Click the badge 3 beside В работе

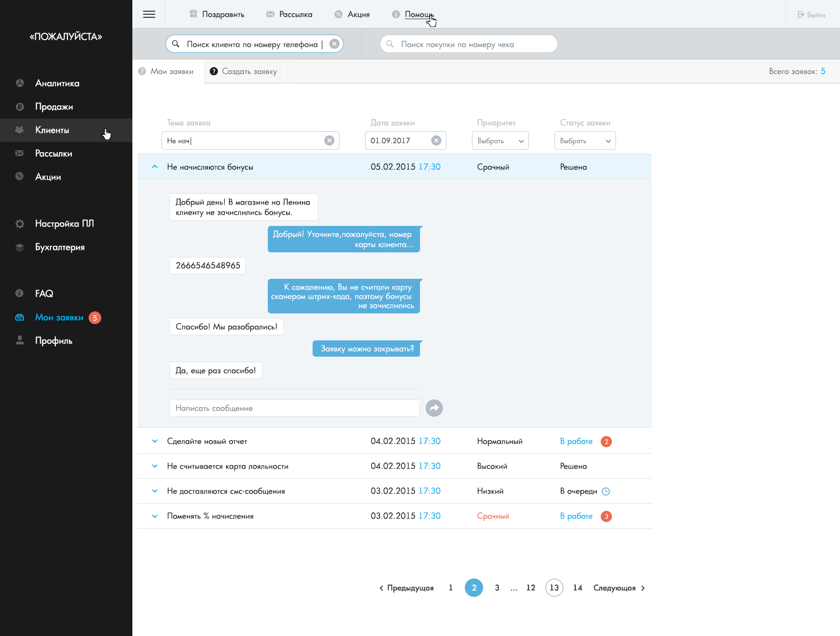click(606, 516)
